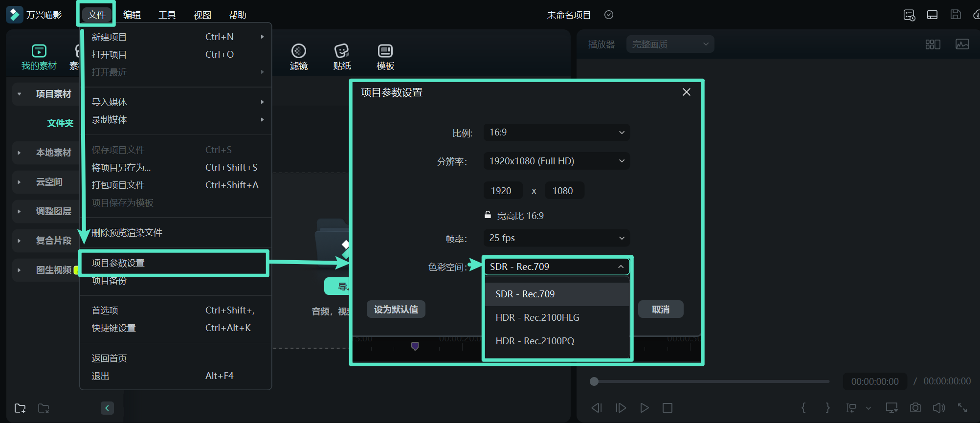Expand the 云空间 section
Image resolution: width=980 pixels, height=423 pixels.
pyautogui.click(x=19, y=182)
